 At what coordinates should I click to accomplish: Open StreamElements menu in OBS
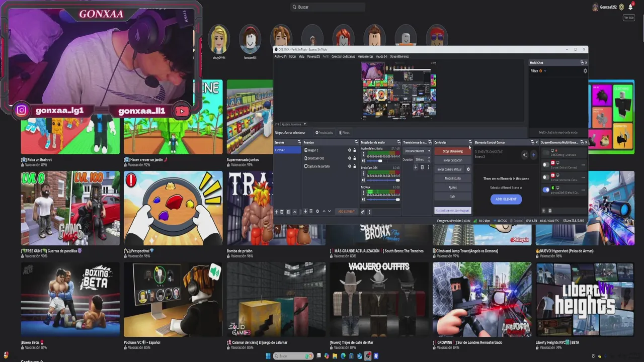tap(399, 56)
